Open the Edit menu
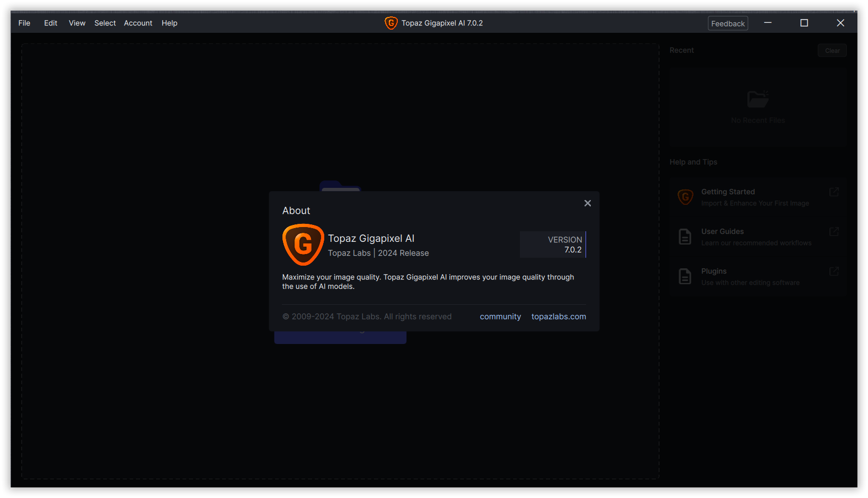Screen dimensions: 868x498 click(x=51, y=23)
